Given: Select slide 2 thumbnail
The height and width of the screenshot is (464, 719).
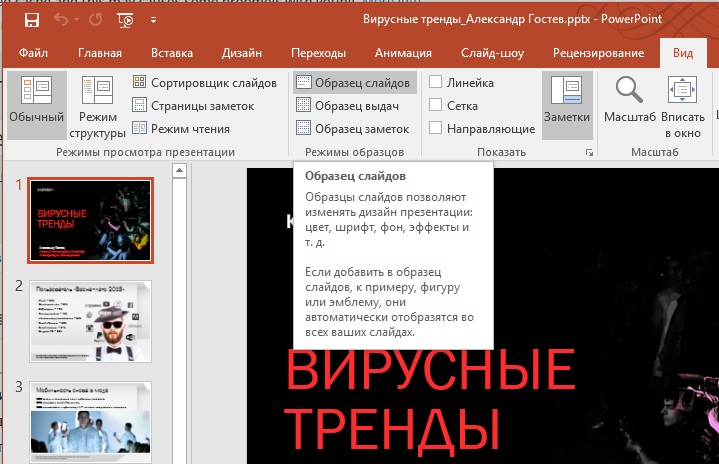Looking at the screenshot, I should (x=91, y=320).
